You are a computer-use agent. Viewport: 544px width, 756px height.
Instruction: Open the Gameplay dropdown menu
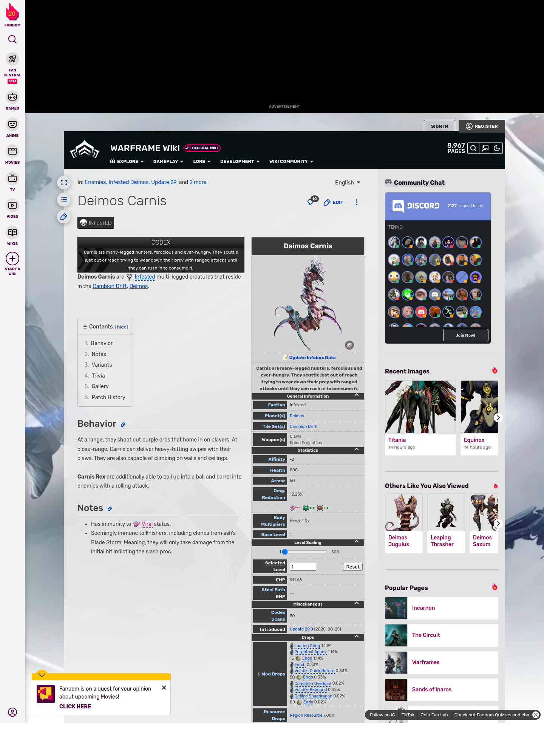[168, 161]
